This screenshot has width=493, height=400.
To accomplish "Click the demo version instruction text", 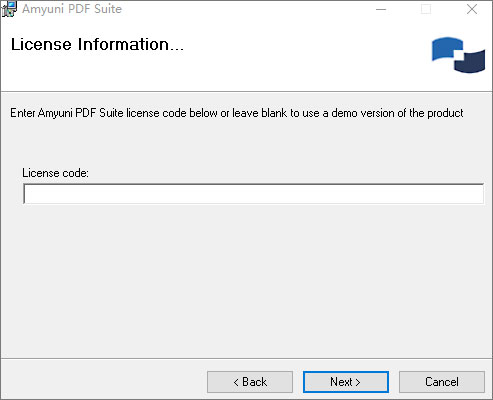I will pos(237,113).
